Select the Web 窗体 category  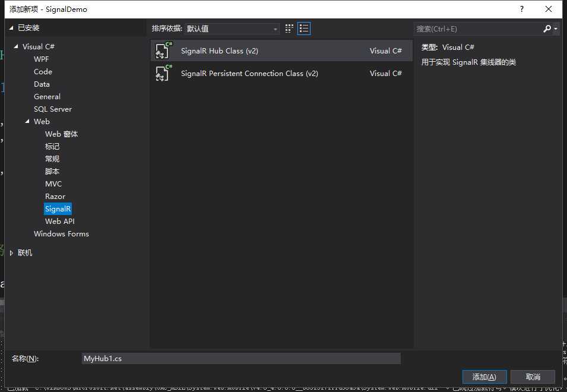(x=62, y=134)
